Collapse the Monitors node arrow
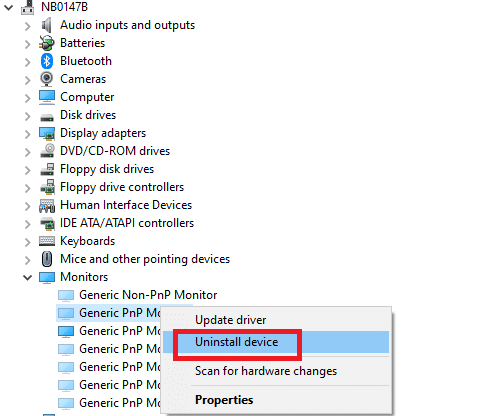Image resolution: width=489 pixels, height=416 pixels. pos(27,277)
